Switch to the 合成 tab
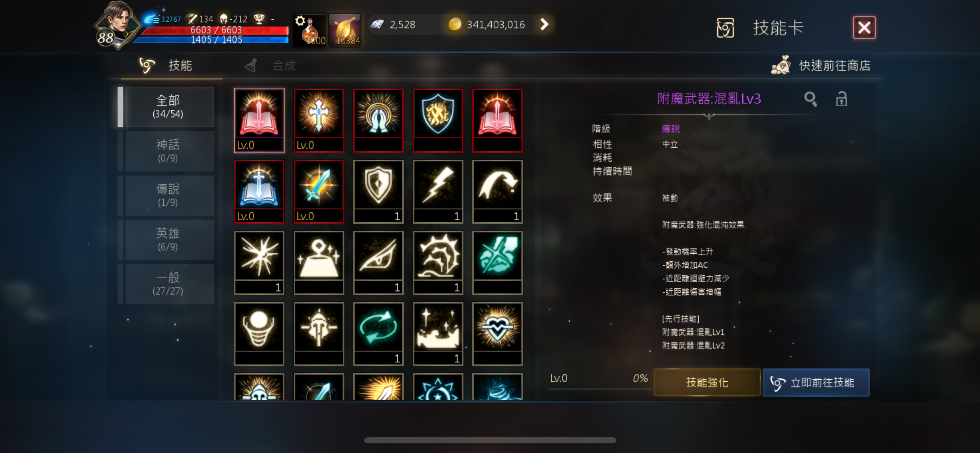This screenshot has width=980, height=453. [x=271, y=66]
